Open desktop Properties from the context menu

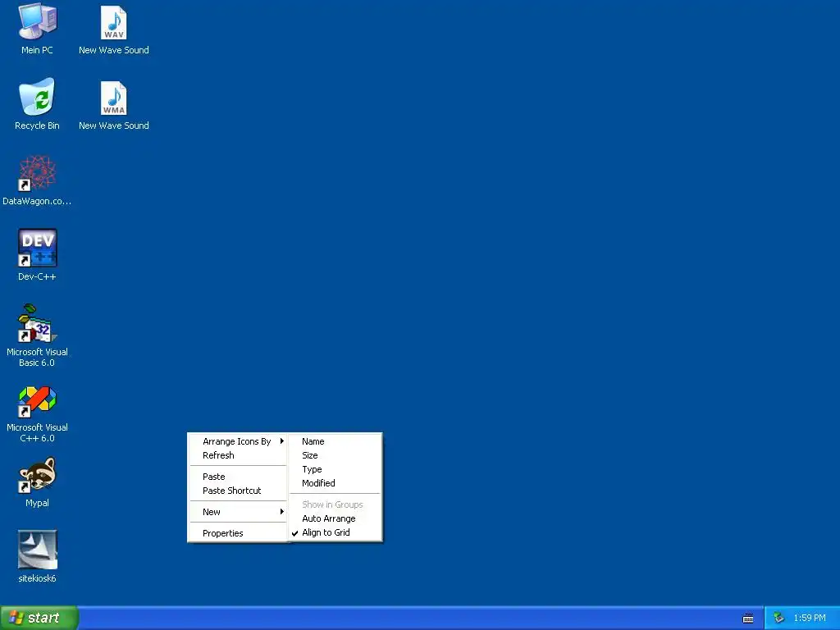(238, 533)
